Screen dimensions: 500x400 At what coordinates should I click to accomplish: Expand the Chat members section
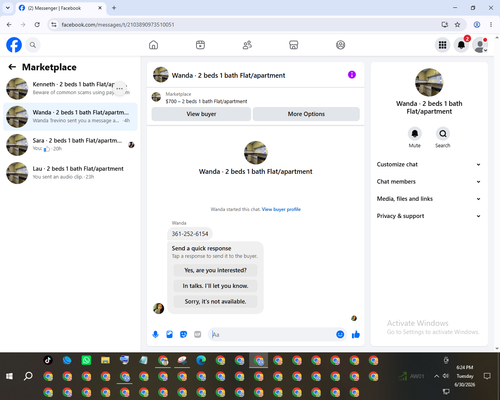click(429, 182)
